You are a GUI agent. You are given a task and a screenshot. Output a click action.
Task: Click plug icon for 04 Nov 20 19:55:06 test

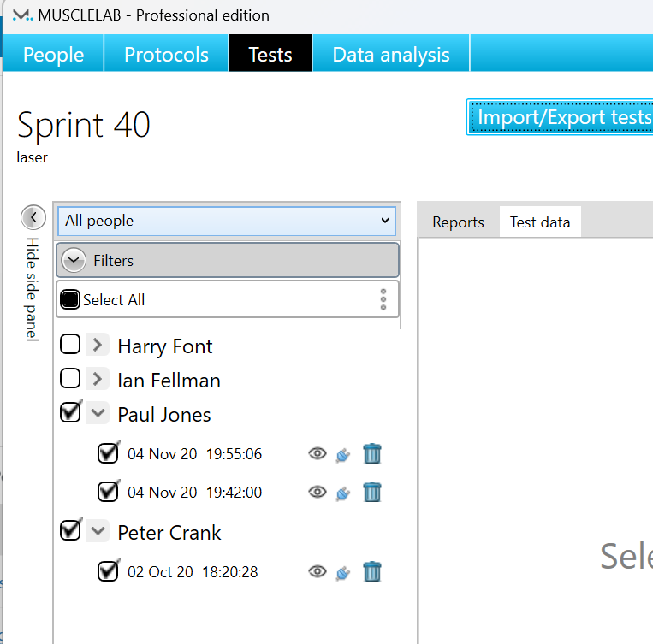342,455
